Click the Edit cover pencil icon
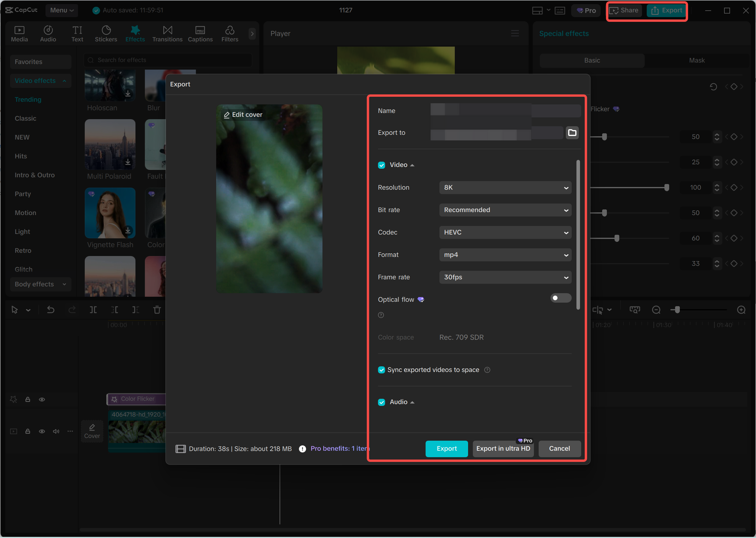This screenshot has width=756, height=538. [x=227, y=115]
